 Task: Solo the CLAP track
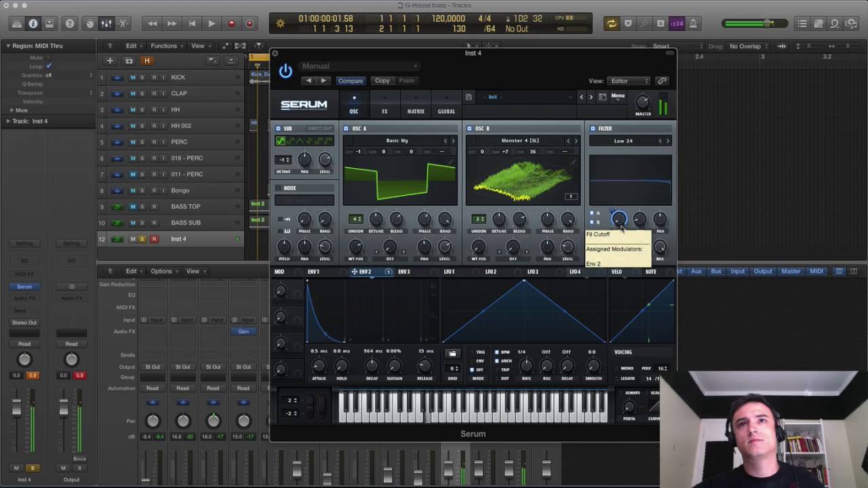[142, 94]
